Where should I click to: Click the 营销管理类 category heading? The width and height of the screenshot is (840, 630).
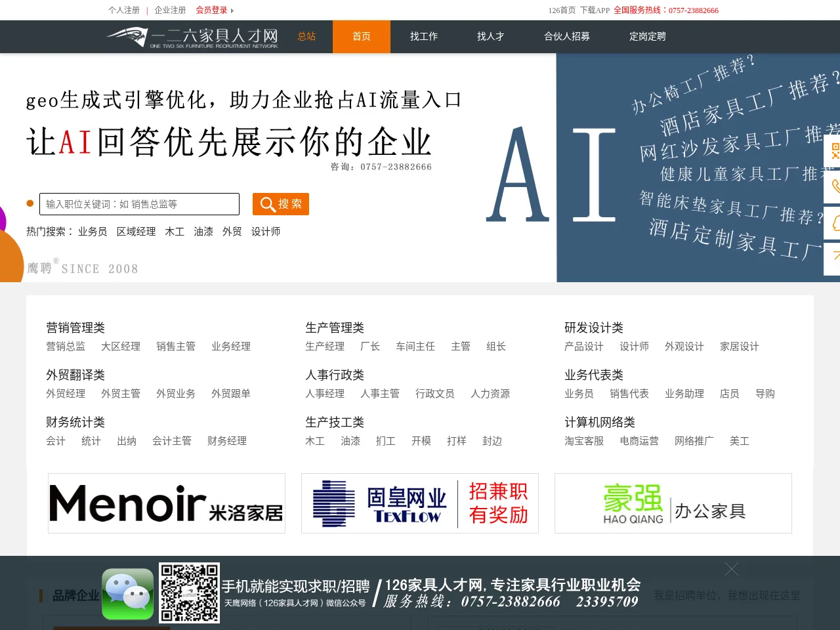tap(75, 327)
